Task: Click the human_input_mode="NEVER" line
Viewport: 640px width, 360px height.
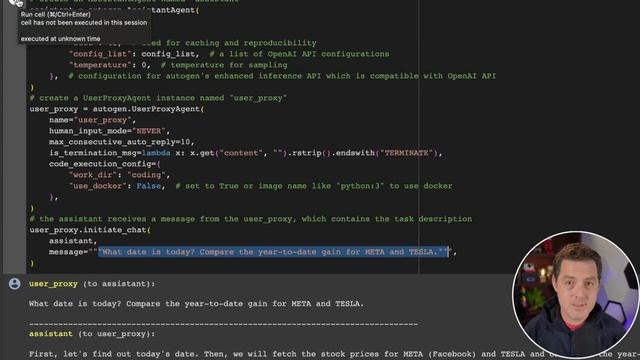Action: click(x=109, y=131)
